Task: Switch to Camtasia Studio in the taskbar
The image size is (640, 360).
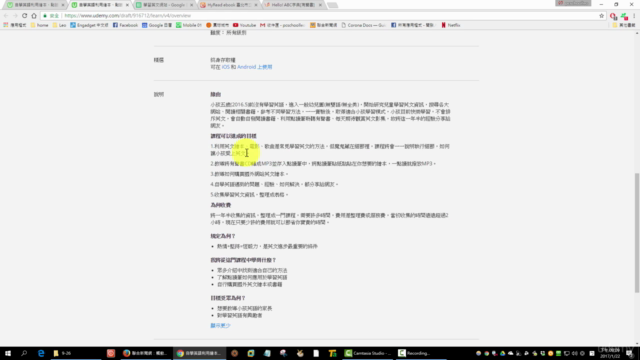Action: (x=369, y=353)
